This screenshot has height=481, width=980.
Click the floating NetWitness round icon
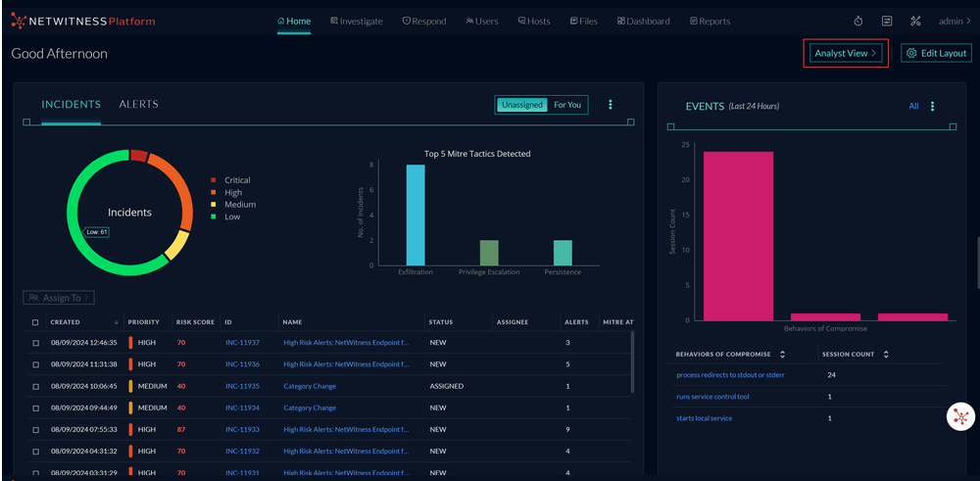point(961,416)
